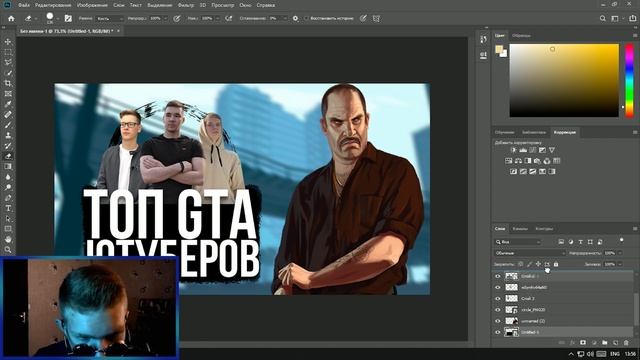Select the Move tool
The image size is (640, 360).
8,42
